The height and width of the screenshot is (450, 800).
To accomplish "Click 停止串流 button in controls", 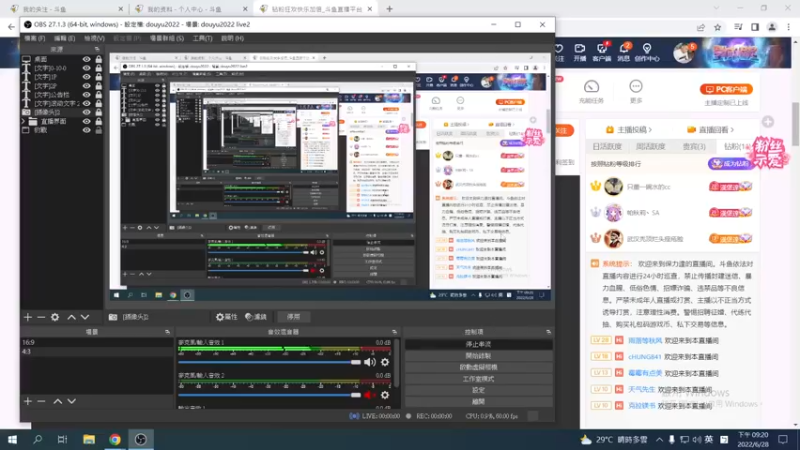I will tap(478, 344).
